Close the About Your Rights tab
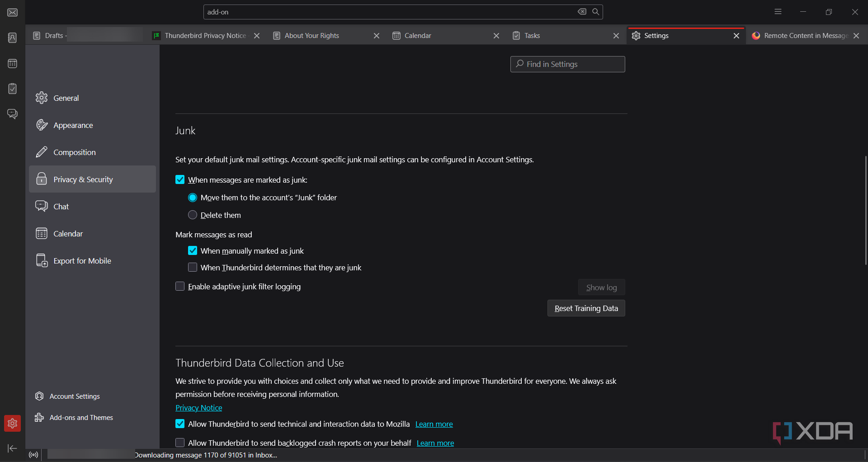The image size is (868, 462). tap(377, 36)
